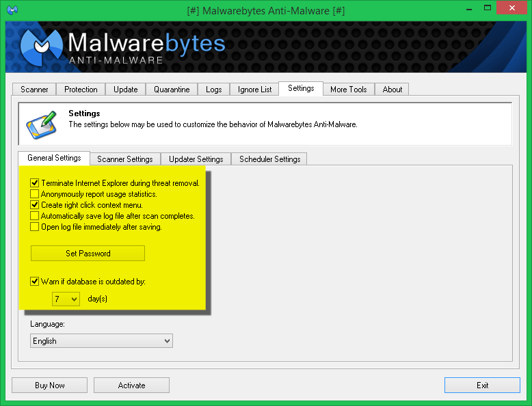
Task: Uncheck Create right click context menu
Action: (x=34, y=205)
